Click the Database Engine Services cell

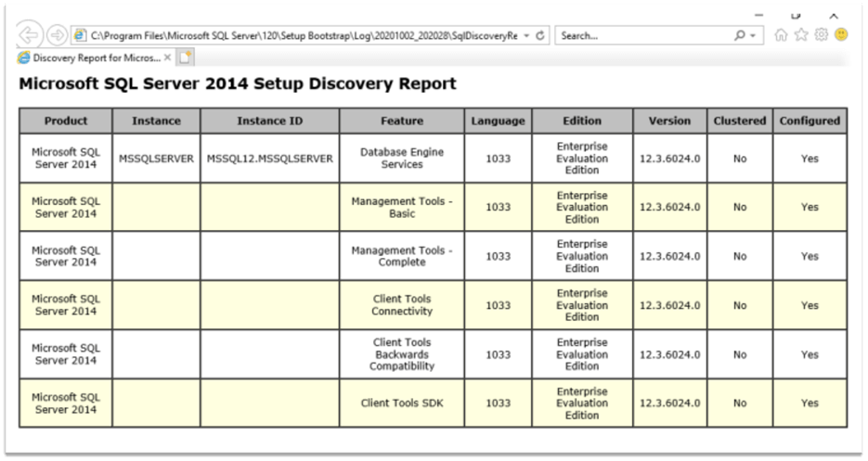pyautogui.click(x=401, y=159)
